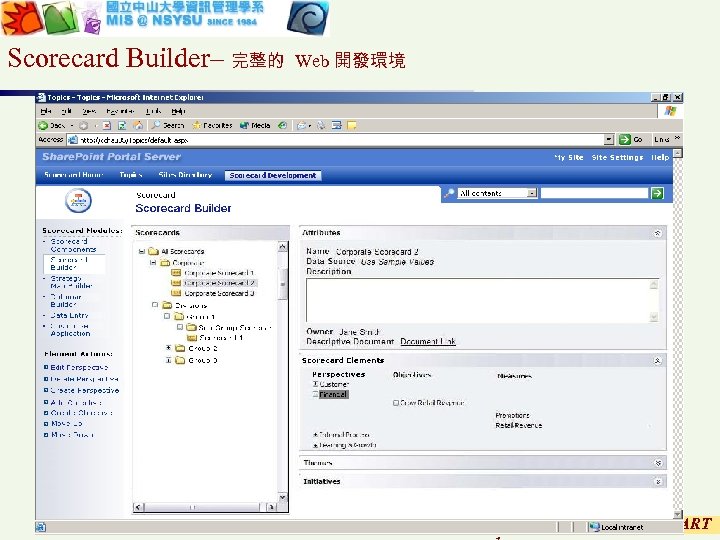Click the History toolbar icon
Image resolution: width=720 pixels, height=540 pixels.
pos(283,125)
